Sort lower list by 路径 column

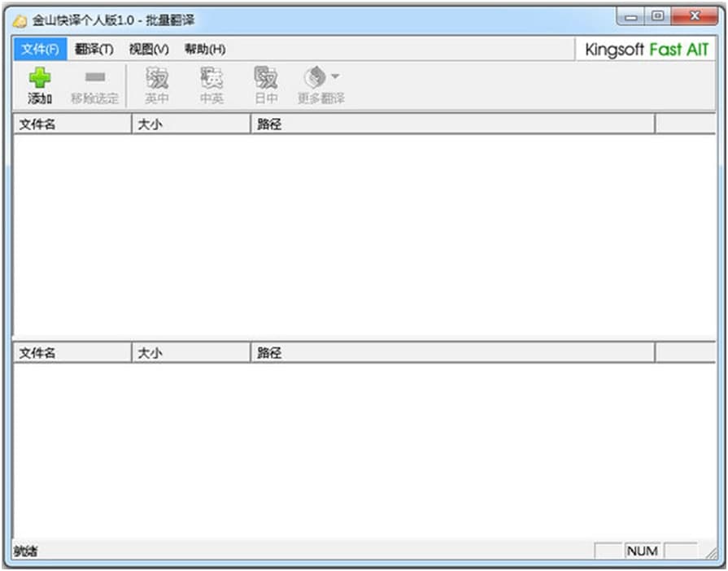[453, 353]
